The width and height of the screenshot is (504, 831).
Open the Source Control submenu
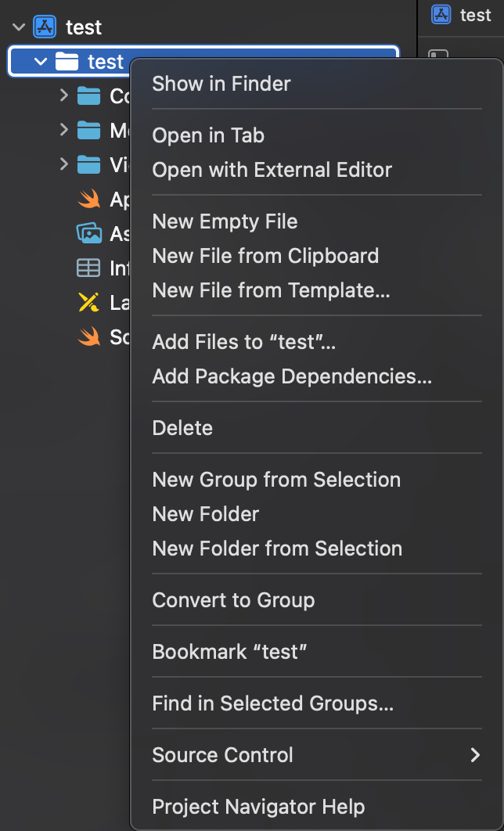pos(316,755)
